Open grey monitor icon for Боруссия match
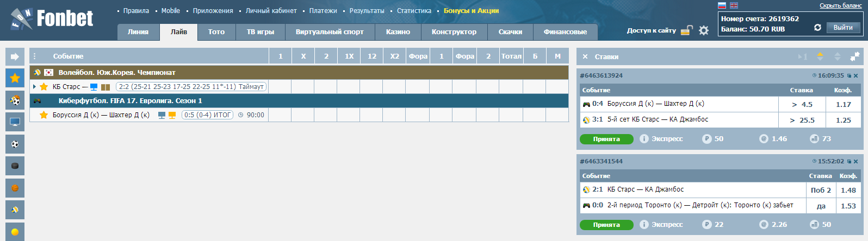 click(162, 115)
